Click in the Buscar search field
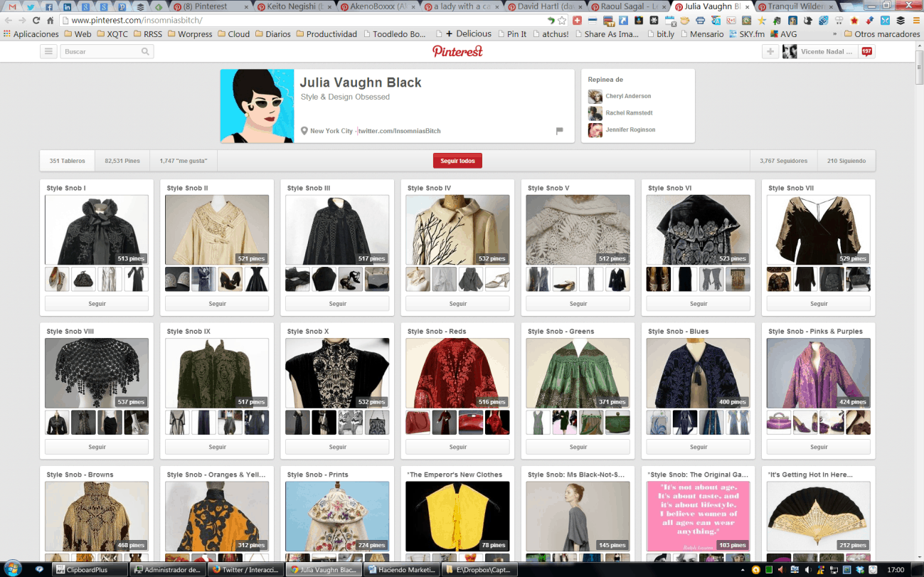This screenshot has width=924, height=577. coord(100,51)
